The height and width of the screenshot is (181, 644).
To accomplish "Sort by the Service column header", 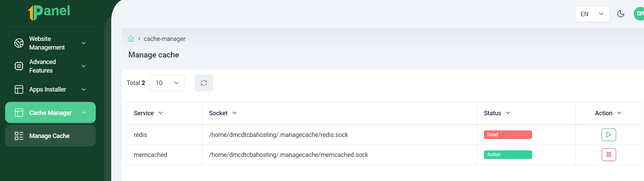I will pos(148,113).
